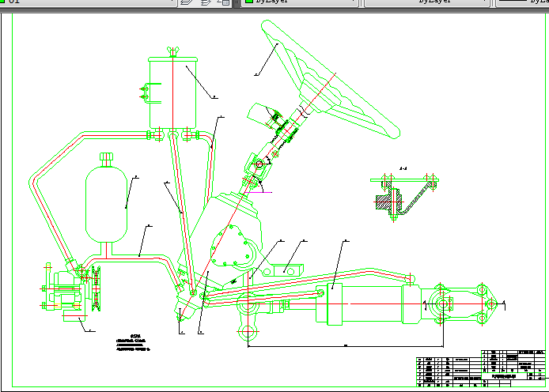Screen dimensions: 549x392
Task: Select the power cylinder body at the lower right
Action: (368, 304)
